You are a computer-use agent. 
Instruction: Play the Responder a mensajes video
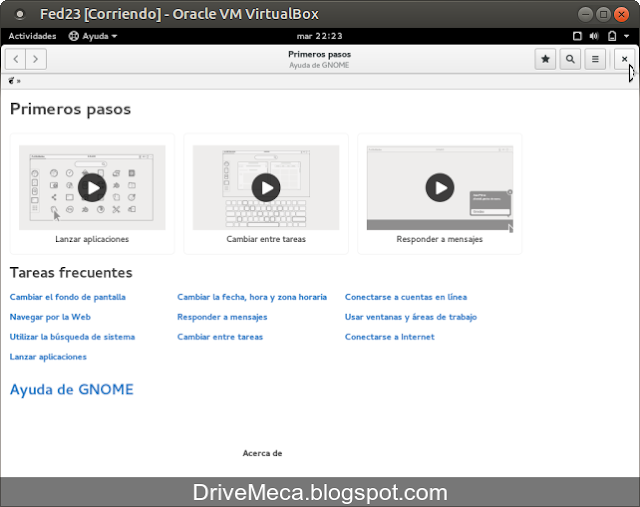440,188
